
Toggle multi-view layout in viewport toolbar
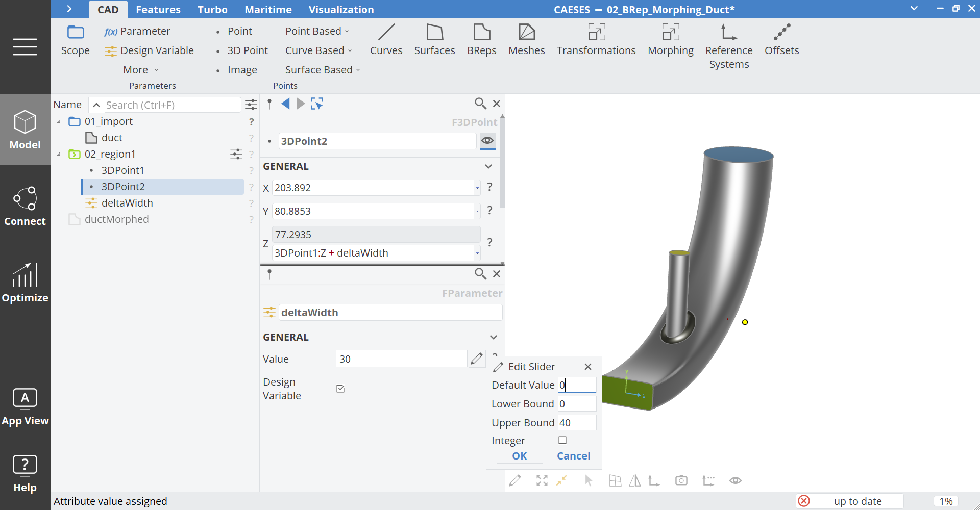[x=616, y=480]
